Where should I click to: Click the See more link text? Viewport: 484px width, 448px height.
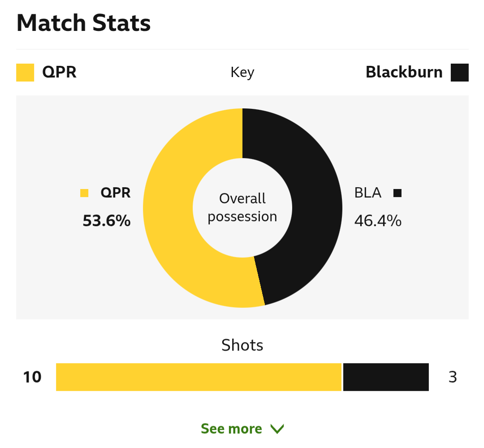point(232,429)
